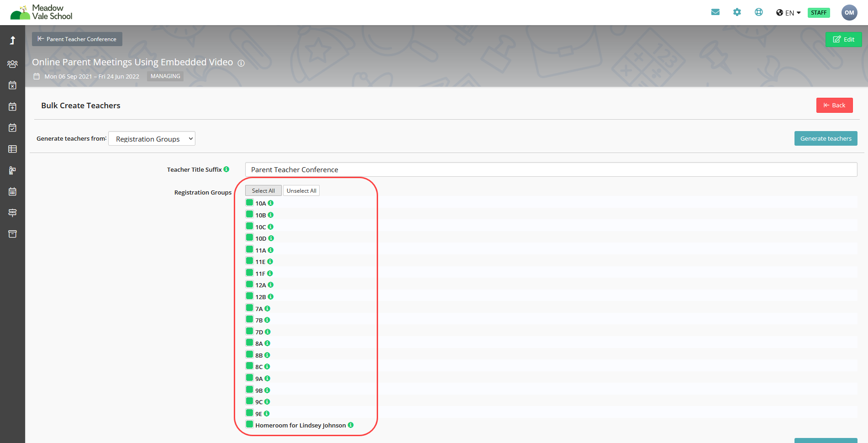Click the Teacher Title Suffix text field
The height and width of the screenshot is (443, 868).
(551, 169)
